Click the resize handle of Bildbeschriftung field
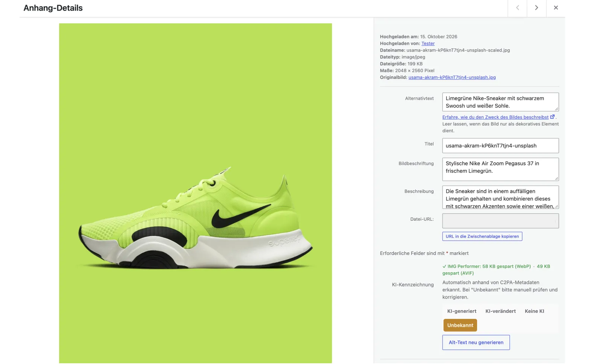This screenshot has height=364, width=602. click(x=556, y=178)
